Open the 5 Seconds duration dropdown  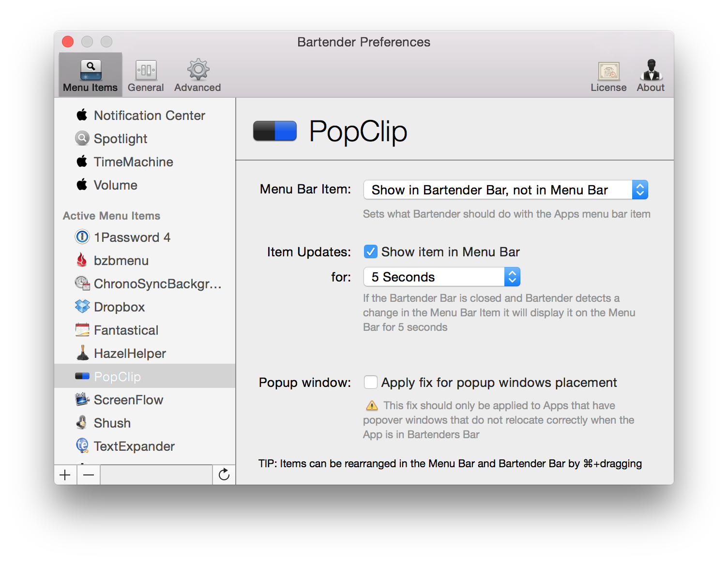tap(441, 277)
